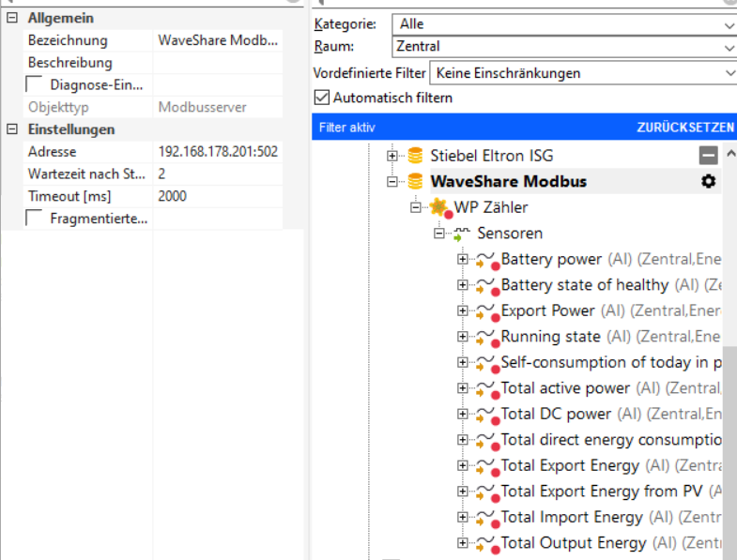Click the Stiebel Eltron ISG database icon

[415, 156]
